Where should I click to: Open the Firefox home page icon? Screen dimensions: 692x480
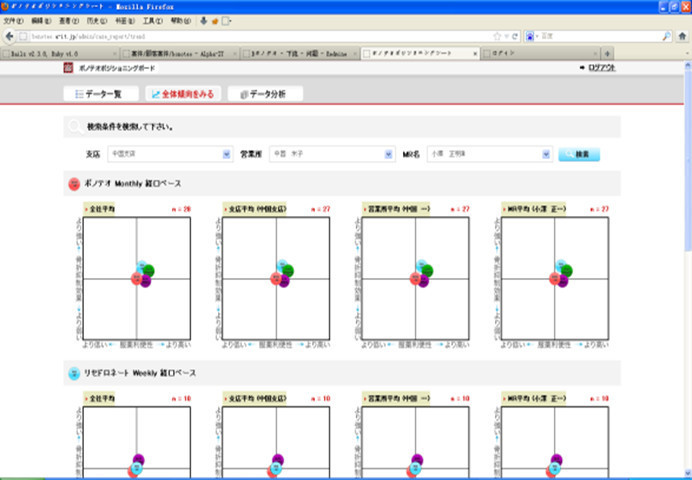pyautogui.click(x=682, y=36)
